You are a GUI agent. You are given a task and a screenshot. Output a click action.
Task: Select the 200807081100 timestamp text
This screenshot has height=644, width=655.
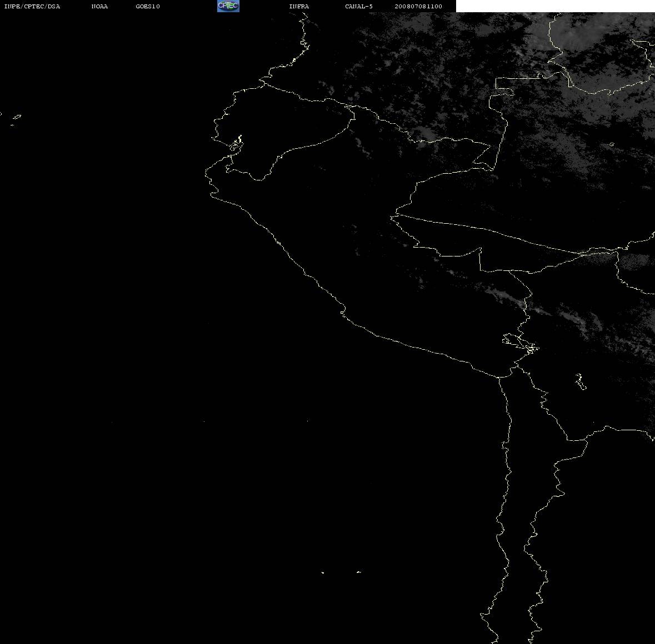(x=418, y=6)
